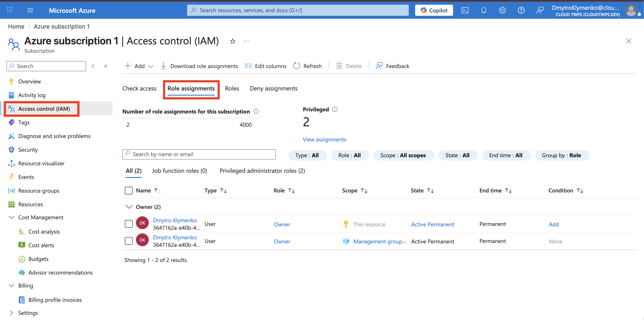Open portal settings gear
The height and width of the screenshot is (320, 644).
(x=502, y=10)
